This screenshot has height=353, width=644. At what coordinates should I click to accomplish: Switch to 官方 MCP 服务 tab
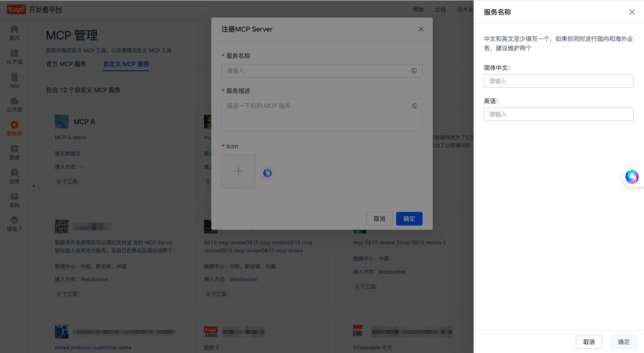click(66, 64)
